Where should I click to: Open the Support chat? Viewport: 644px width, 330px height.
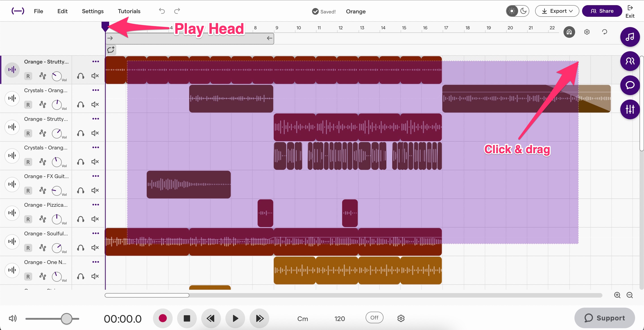604,318
